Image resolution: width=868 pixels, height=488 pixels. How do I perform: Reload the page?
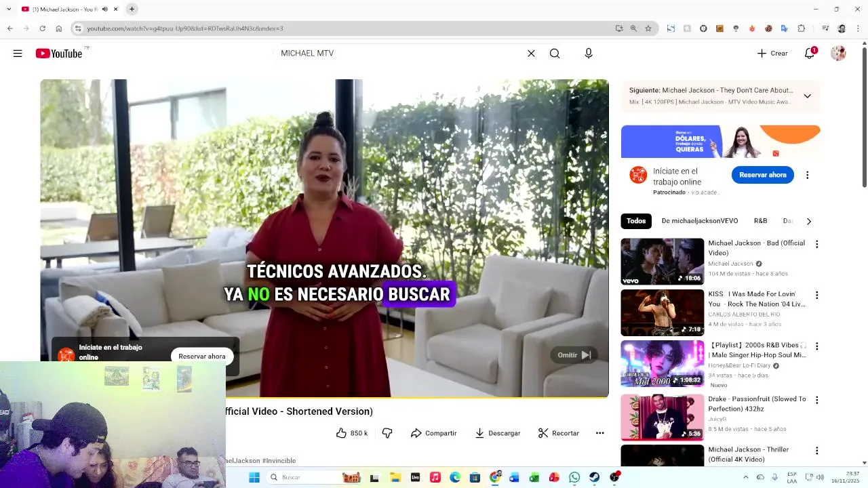[x=42, y=28]
